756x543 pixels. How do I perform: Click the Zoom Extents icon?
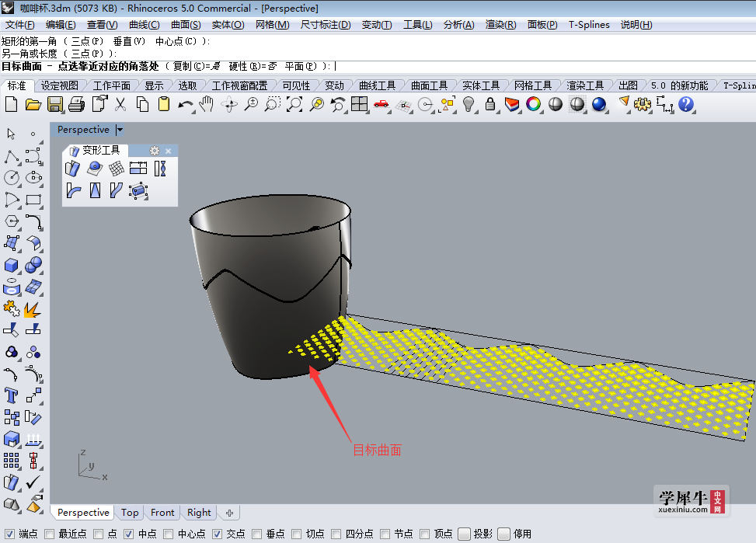coord(294,104)
